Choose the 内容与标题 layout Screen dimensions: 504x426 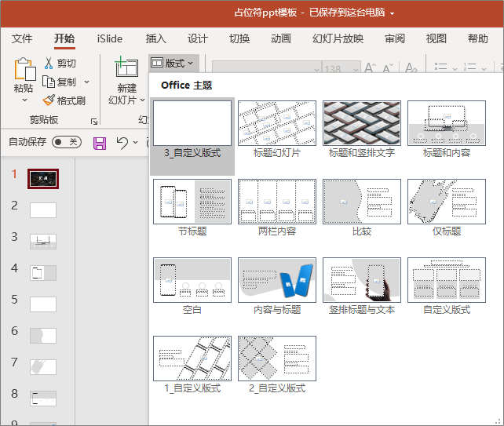tap(277, 286)
